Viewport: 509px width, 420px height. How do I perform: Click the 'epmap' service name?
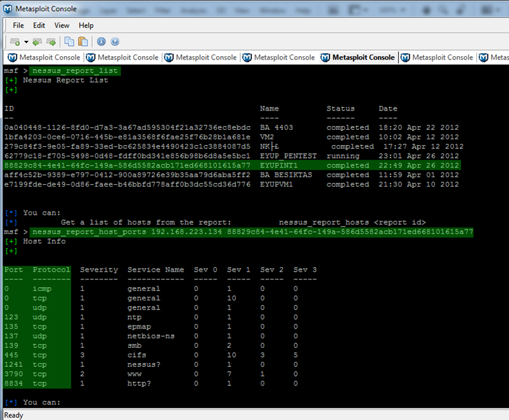pos(139,327)
